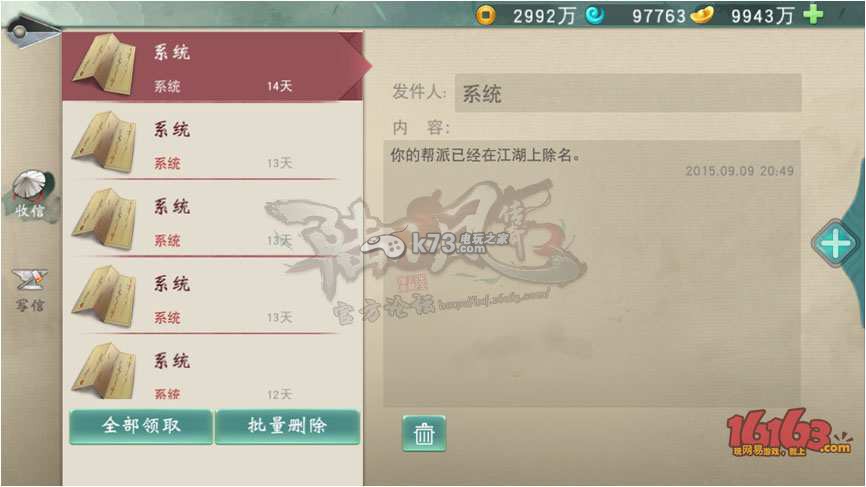Tap the back arrow in top-left corner
Screen dimensions: 866x487
[x=30, y=30]
